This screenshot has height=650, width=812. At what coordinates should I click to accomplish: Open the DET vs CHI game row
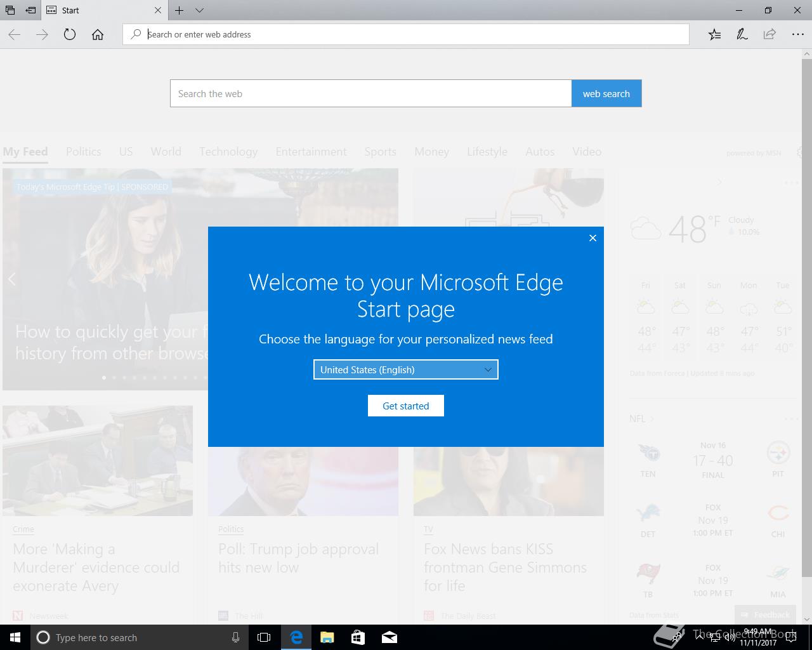(713, 520)
